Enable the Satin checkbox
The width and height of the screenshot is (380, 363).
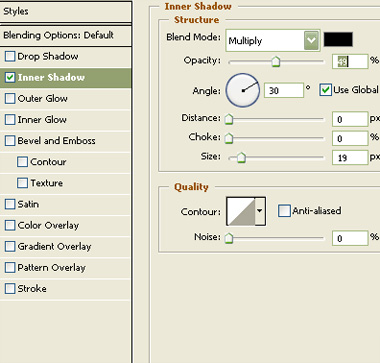coord(10,204)
